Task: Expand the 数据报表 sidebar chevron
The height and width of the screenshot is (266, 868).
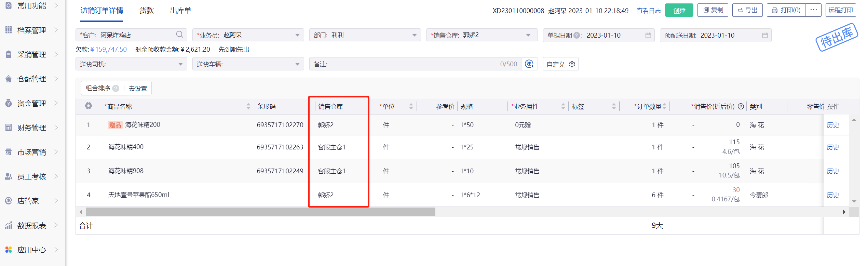Action: (56, 225)
